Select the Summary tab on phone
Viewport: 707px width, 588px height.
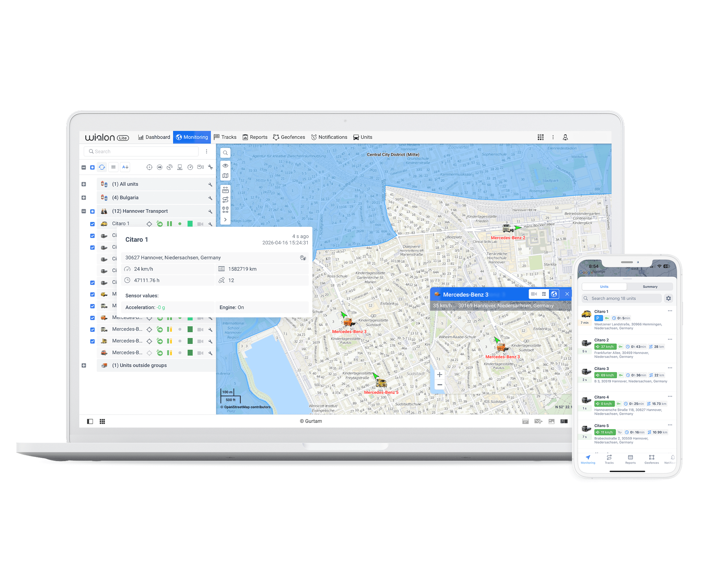pyautogui.click(x=650, y=287)
